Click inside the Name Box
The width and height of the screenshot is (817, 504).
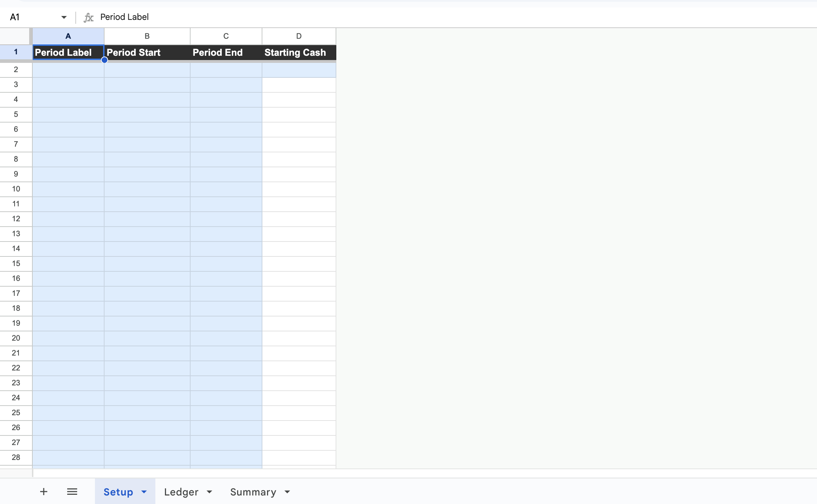[28, 17]
